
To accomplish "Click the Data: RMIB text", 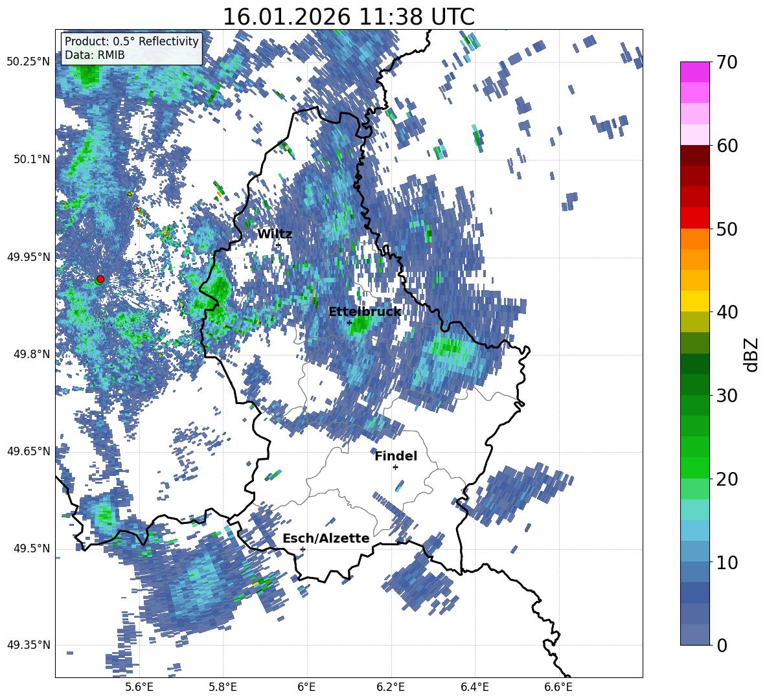I will 95,55.
